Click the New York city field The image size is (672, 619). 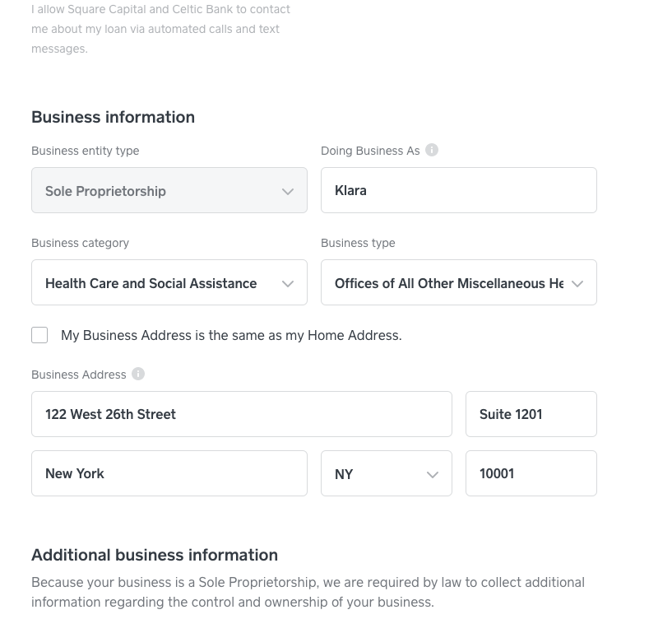(169, 473)
